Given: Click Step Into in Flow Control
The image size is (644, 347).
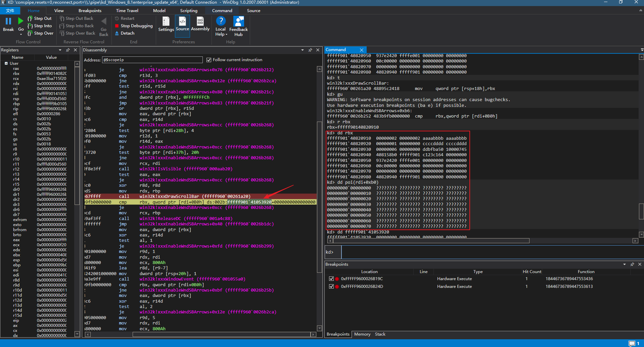Looking at the screenshot, I should [x=40, y=26].
